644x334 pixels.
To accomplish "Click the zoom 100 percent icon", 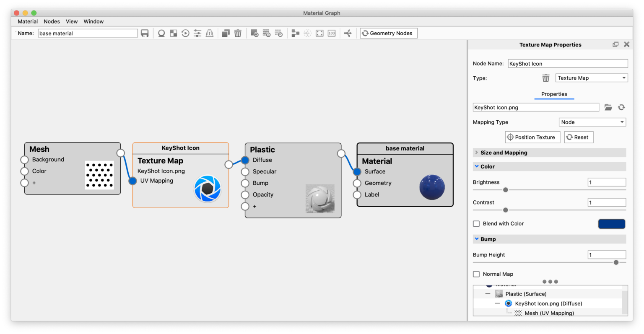I will point(332,34).
